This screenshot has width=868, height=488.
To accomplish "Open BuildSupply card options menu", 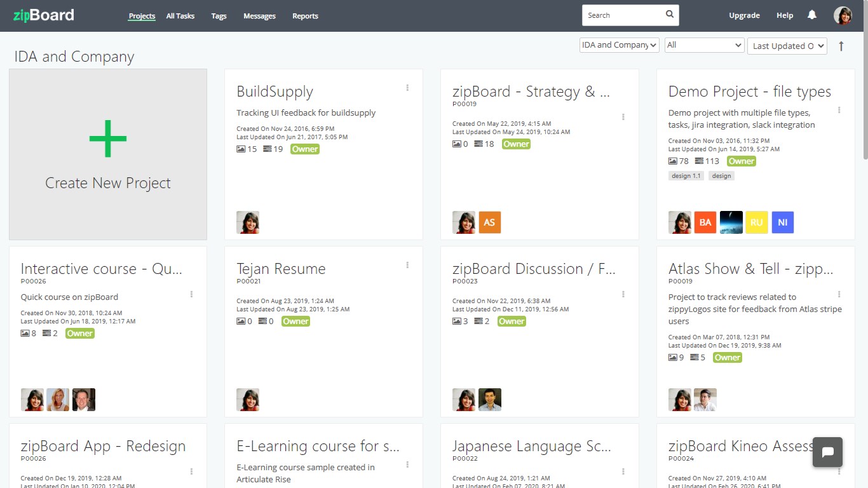I will [407, 88].
